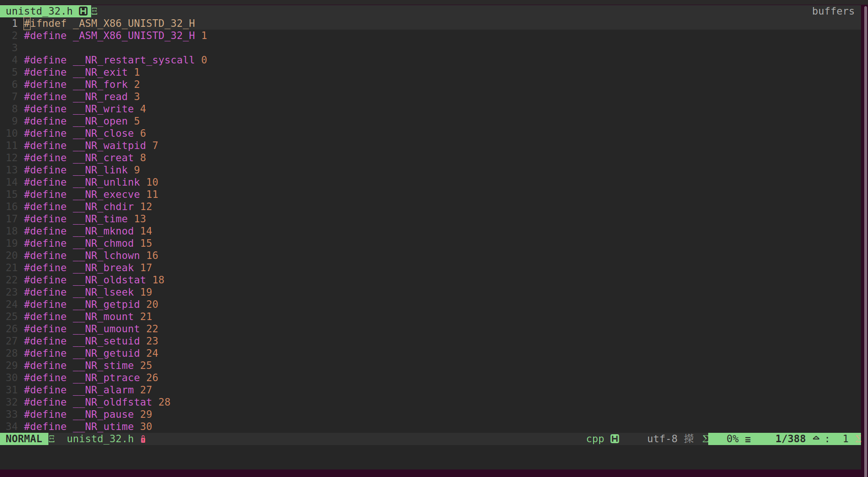Click the '#define _ASM_X86_UNISTD_32_H 1' line
Image resolution: width=868 pixels, height=477 pixels.
point(116,36)
